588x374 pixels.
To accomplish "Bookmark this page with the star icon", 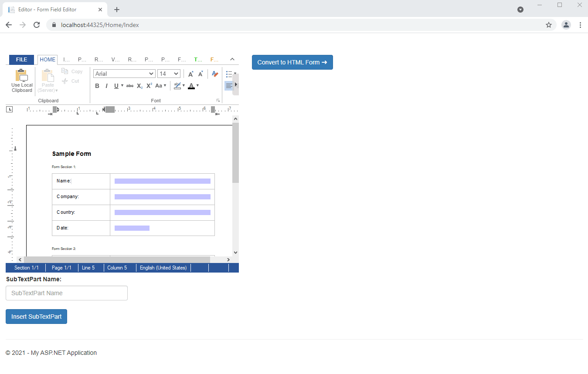I will [x=549, y=25].
